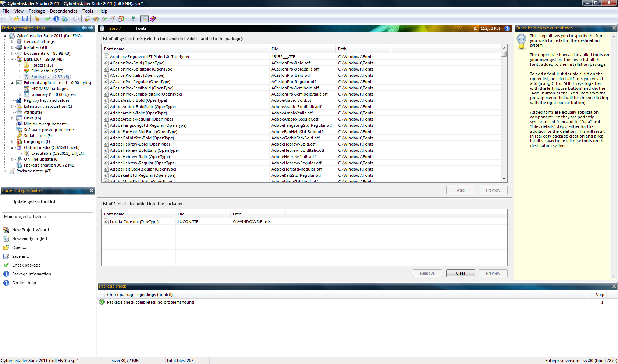Click the Installer GUI monitor icon
This screenshot has height=364, width=618.
click(x=19, y=47)
